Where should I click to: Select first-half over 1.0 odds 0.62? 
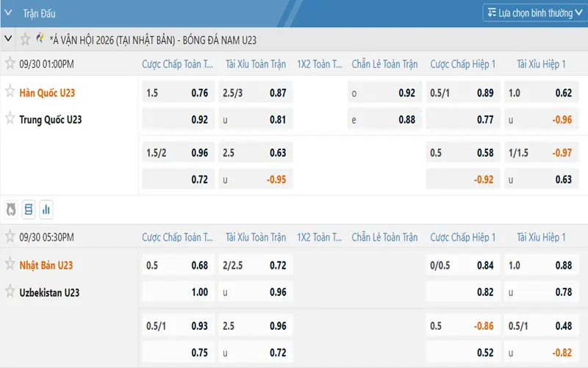click(542, 92)
